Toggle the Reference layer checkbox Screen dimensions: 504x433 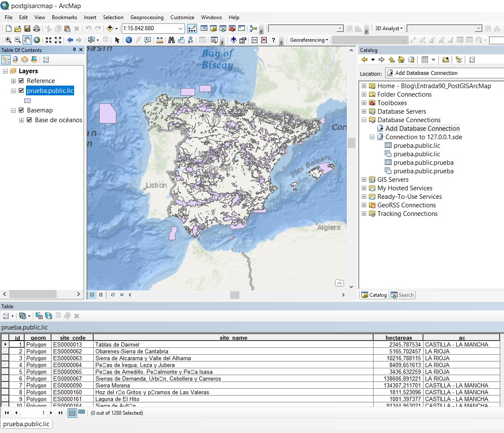tap(21, 81)
